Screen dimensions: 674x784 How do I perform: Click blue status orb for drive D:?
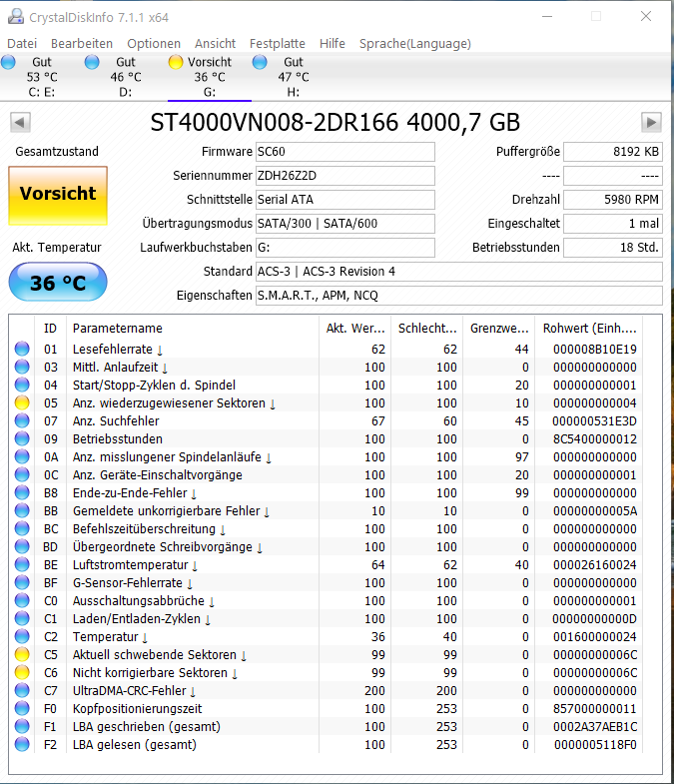point(92,62)
